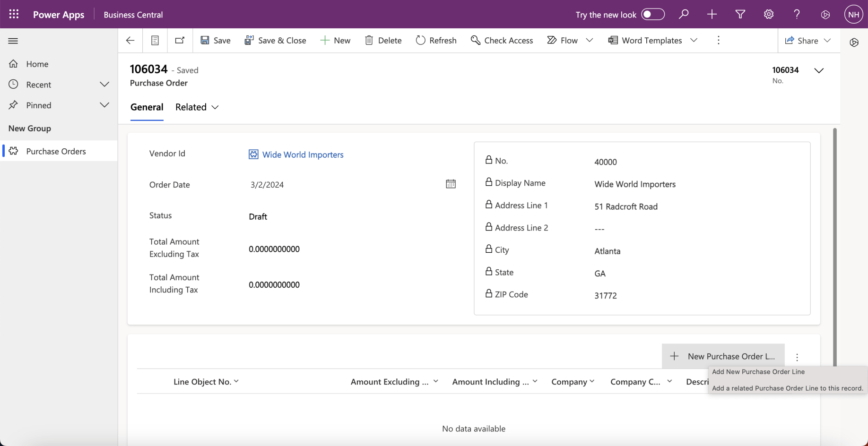Select the General tab
This screenshot has height=446, width=868.
[x=147, y=107]
